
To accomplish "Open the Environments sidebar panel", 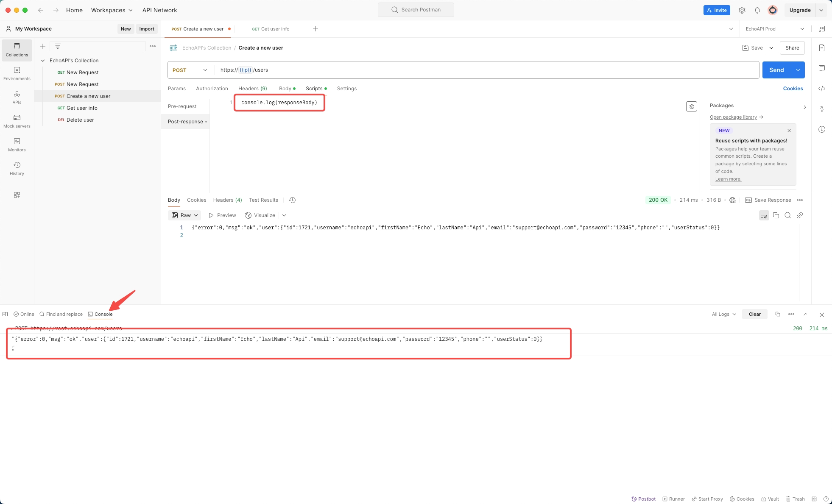I will coord(17,74).
